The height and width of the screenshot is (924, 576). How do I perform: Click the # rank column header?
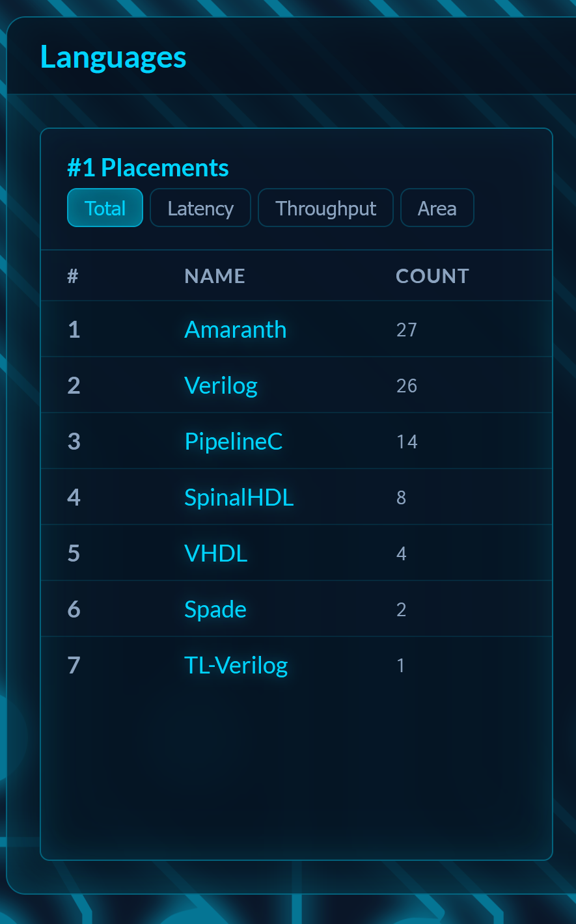click(73, 277)
